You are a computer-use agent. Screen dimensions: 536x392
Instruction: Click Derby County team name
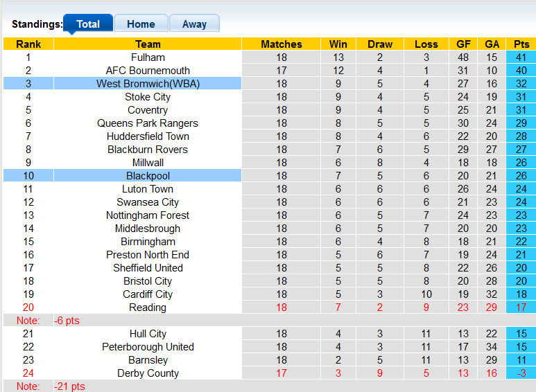pyautogui.click(x=148, y=373)
